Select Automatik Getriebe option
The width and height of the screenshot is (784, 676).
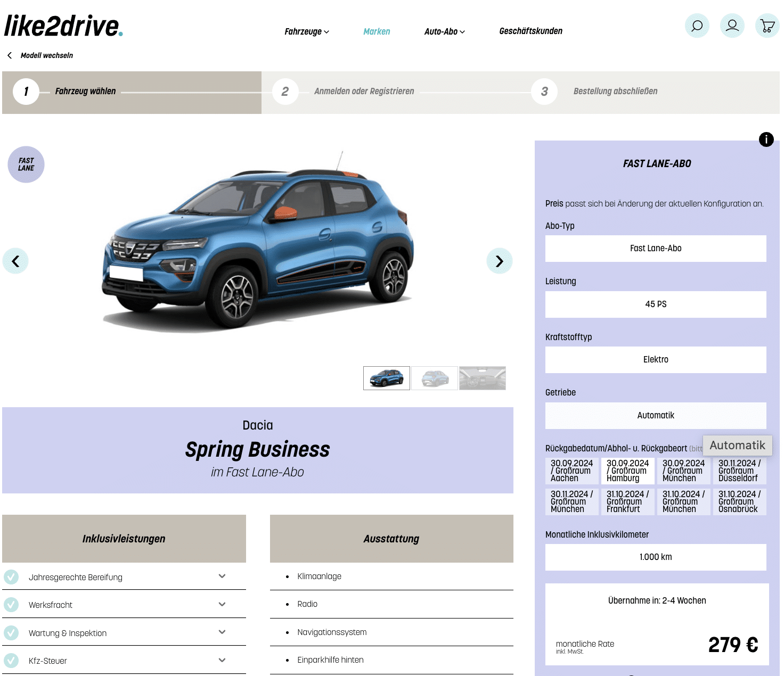pyautogui.click(x=656, y=416)
